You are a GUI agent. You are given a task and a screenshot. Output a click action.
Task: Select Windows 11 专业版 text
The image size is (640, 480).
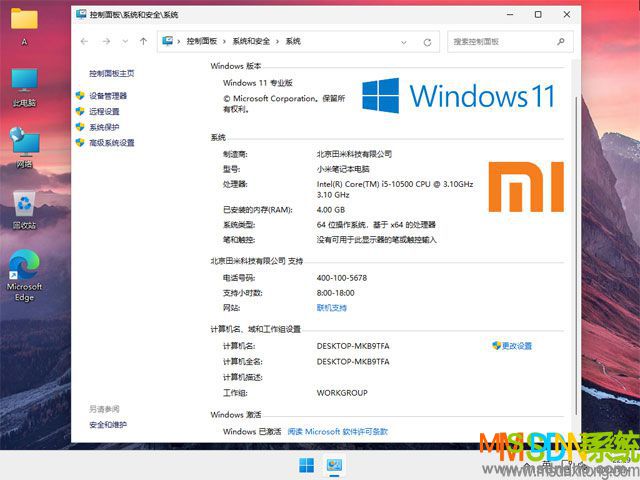(x=258, y=83)
